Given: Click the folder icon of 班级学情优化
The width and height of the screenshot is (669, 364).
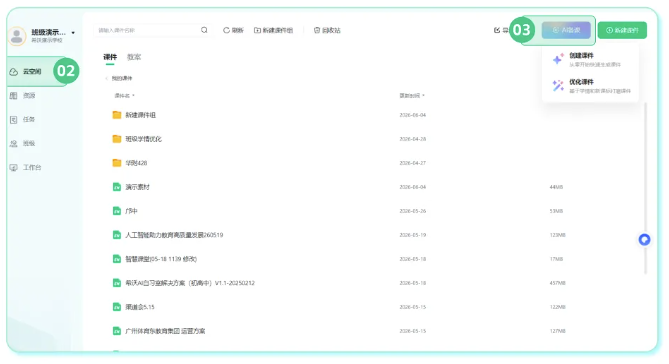Looking at the screenshot, I should 116,139.
